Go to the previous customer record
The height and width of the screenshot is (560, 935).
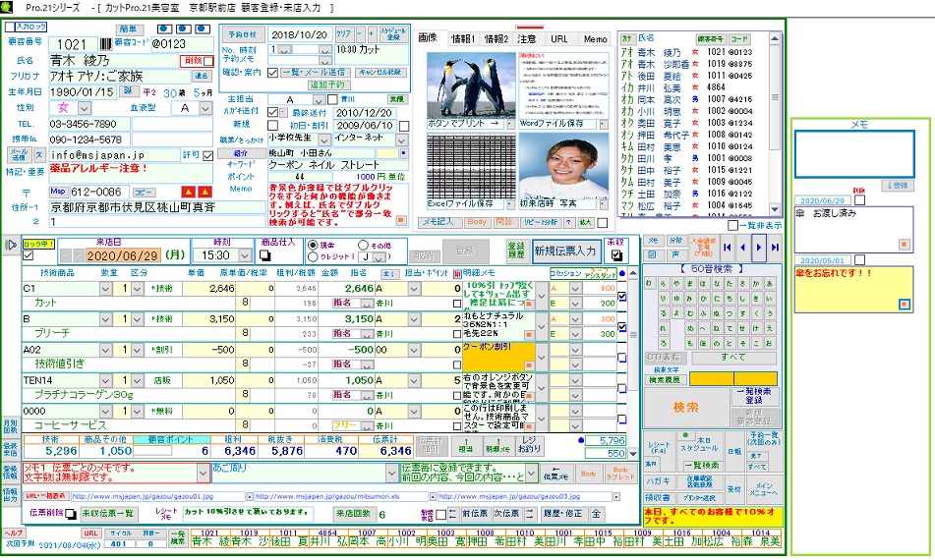[742, 248]
